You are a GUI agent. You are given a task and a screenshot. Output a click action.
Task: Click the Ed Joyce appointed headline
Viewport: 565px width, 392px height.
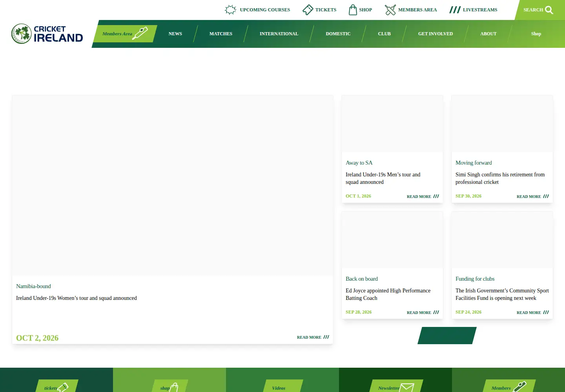[388, 294]
